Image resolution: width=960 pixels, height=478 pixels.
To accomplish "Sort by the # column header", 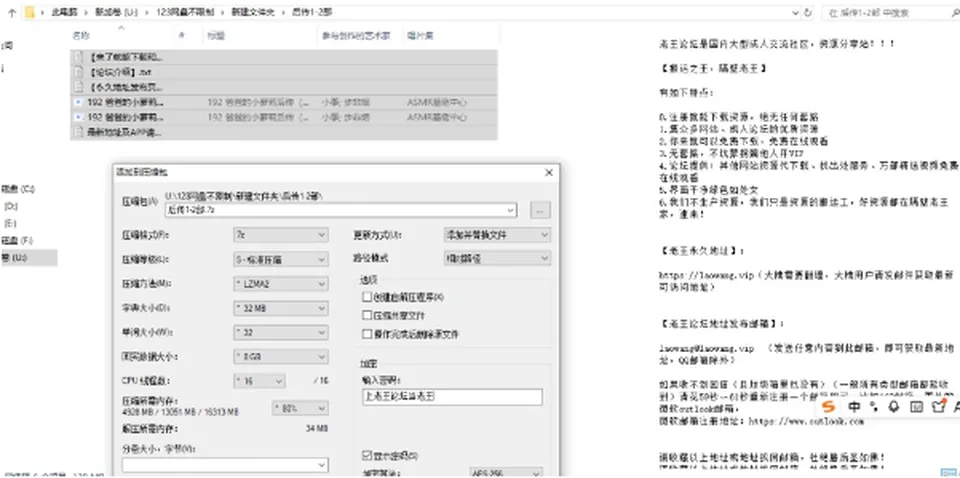I will (x=181, y=35).
